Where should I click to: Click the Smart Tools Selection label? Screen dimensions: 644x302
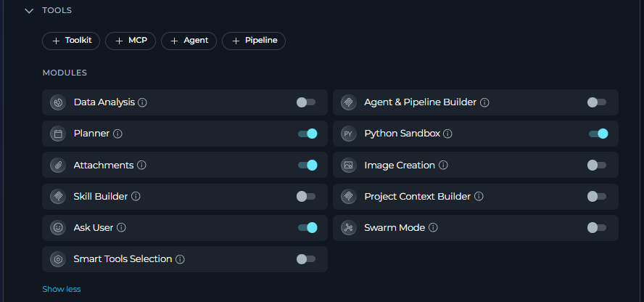[x=123, y=259]
